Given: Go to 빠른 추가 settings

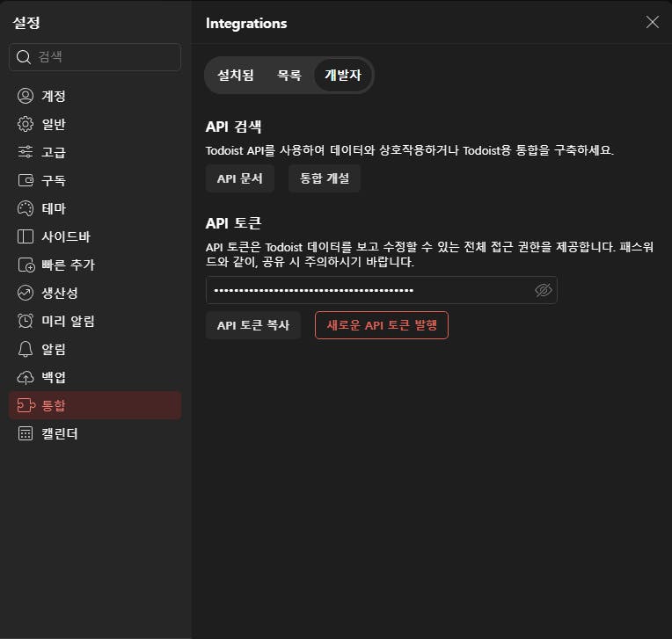Looking at the screenshot, I should 95,265.
